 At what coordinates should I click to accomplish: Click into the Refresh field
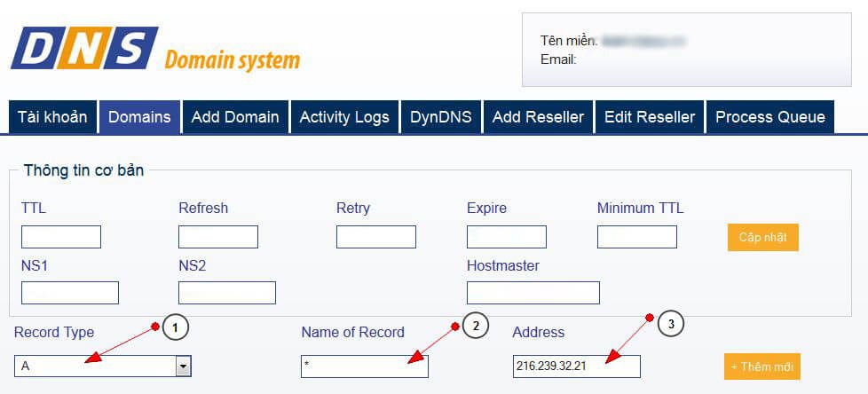click(218, 237)
